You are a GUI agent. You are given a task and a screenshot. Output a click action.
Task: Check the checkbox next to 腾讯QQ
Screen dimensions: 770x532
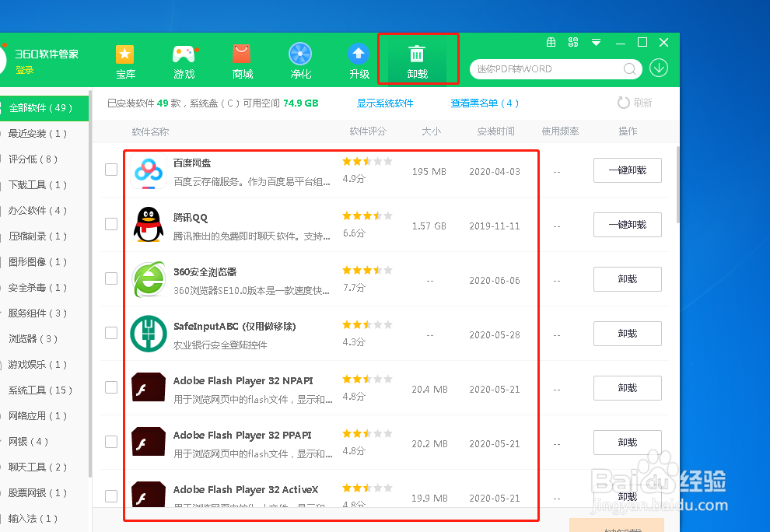point(111,224)
